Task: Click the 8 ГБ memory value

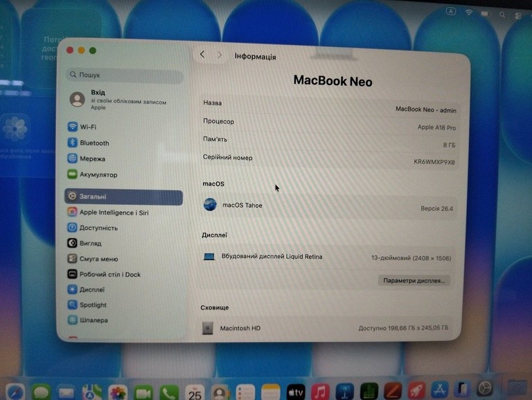Action: [x=449, y=145]
